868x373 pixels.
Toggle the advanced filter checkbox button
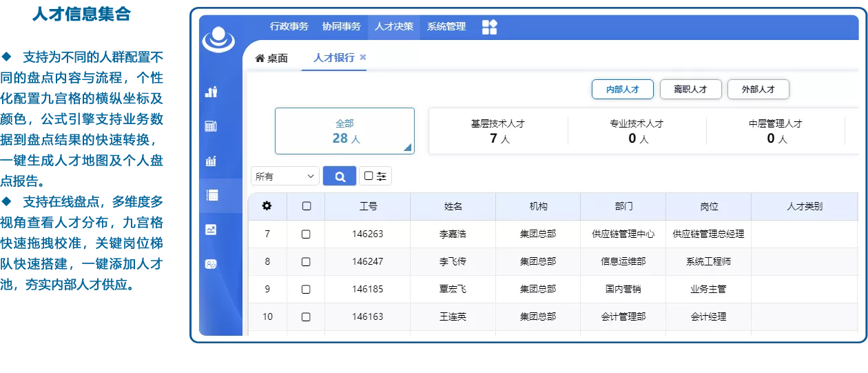pyautogui.click(x=375, y=176)
